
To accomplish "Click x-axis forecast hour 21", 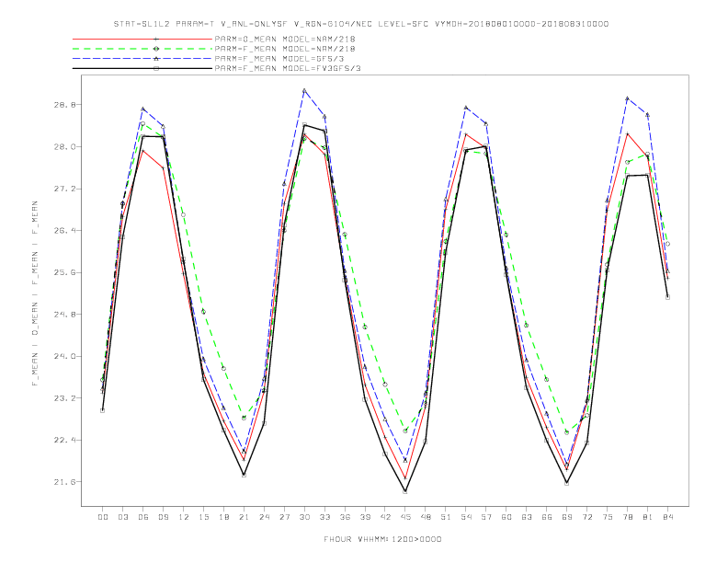I will tap(244, 517).
